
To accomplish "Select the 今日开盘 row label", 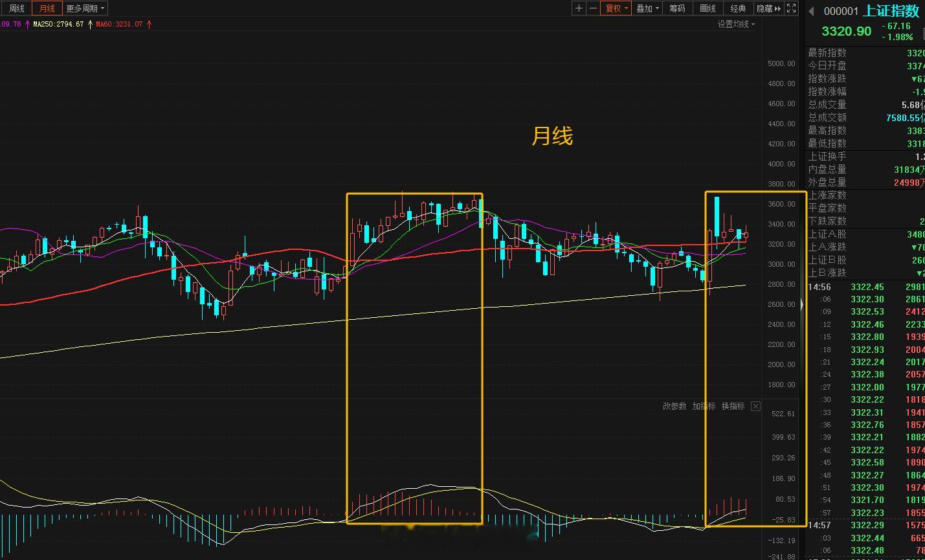I will coord(827,65).
